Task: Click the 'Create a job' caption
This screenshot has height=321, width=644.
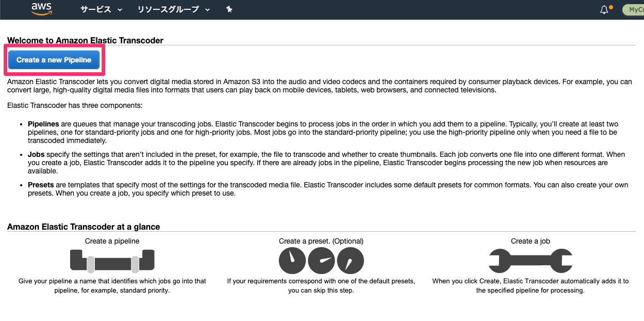Action: tap(530, 241)
